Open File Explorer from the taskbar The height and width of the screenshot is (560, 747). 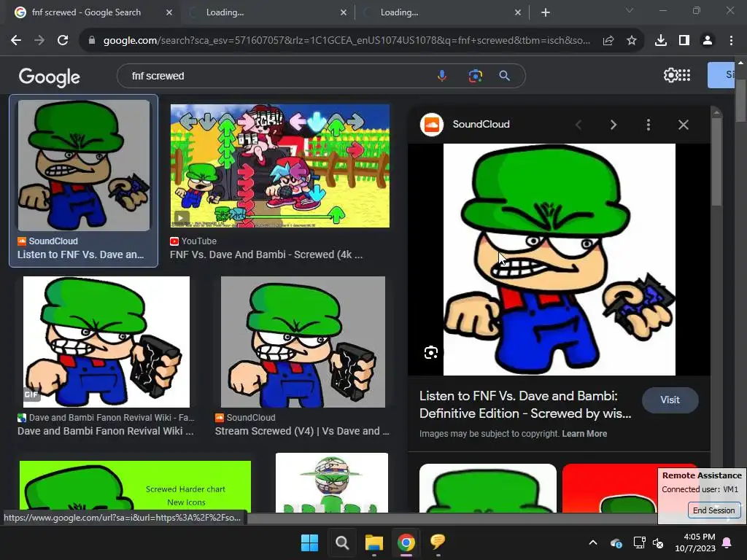click(x=374, y=542)
